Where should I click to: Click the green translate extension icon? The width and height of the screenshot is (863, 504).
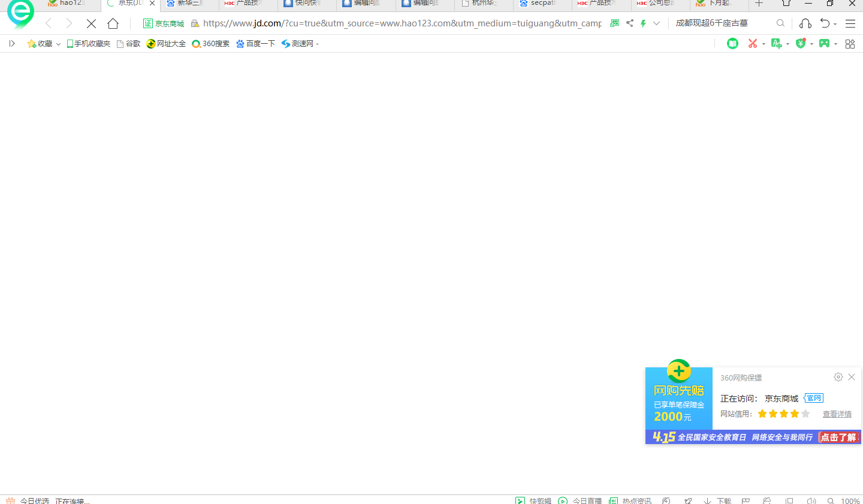coord(777,44)
